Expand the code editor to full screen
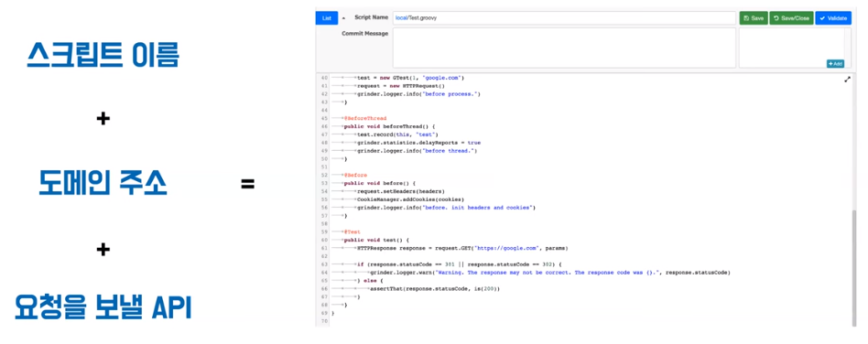 click(x=847, y=80)
